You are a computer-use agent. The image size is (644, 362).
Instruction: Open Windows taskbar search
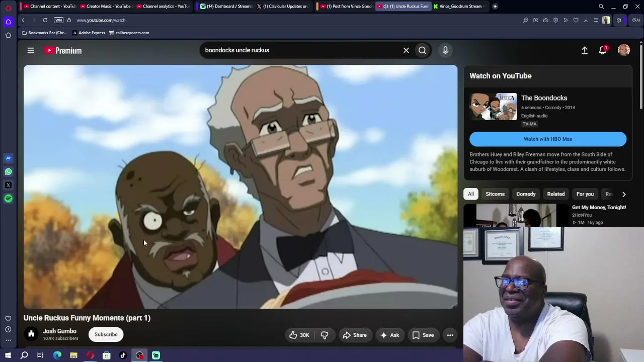click(24, 355)
